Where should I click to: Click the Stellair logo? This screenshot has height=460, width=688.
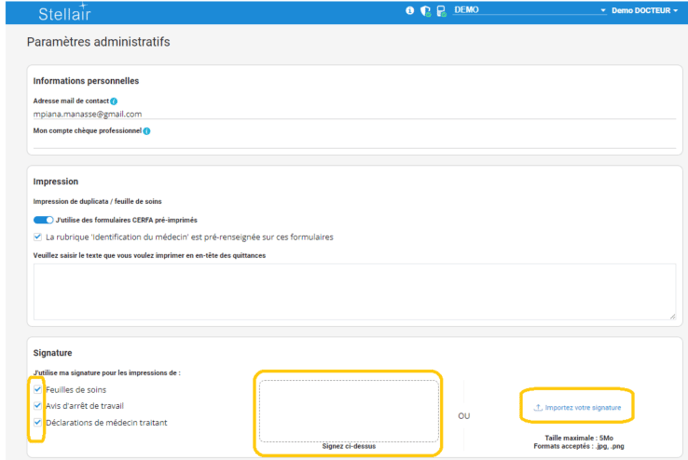click(x=64, y=13)
